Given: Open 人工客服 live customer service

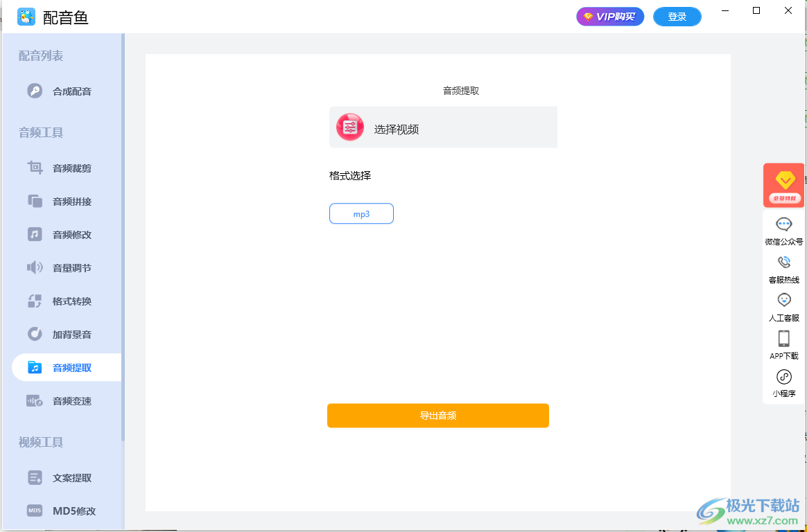Looking at the screenshot, I should pos(783,305).
